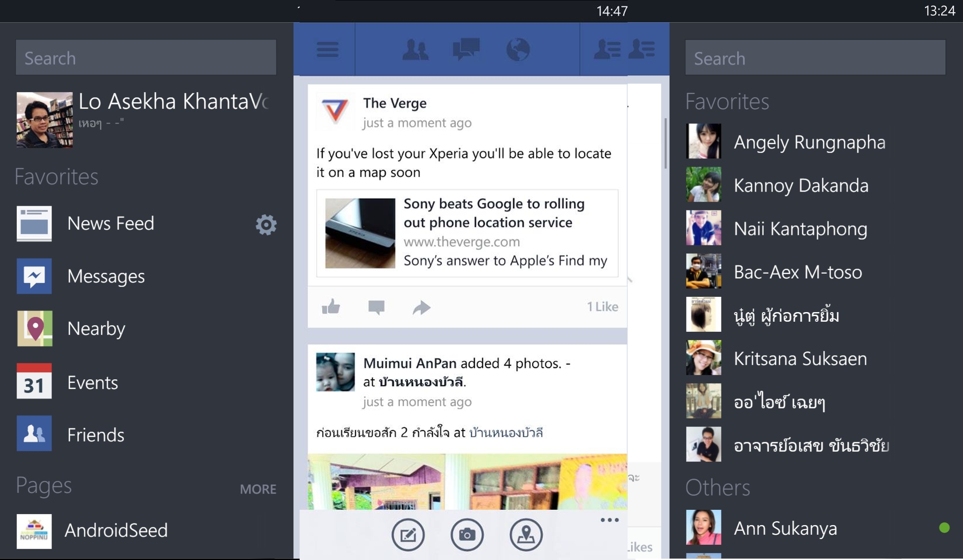Viewport: 963px width, 560px height.
Task: Click the Events calendar icon
Action: pyautogui.click(x=34, y=381)
